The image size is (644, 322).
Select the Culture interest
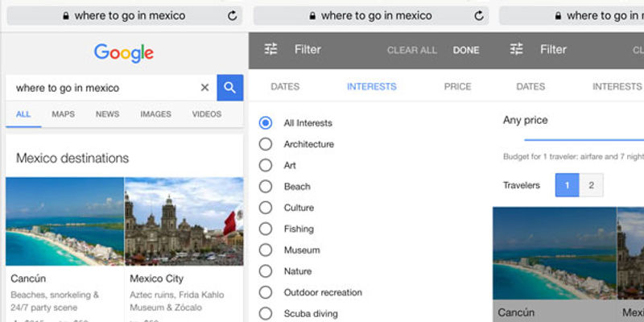pyautogui.click(x=266, y=208)
